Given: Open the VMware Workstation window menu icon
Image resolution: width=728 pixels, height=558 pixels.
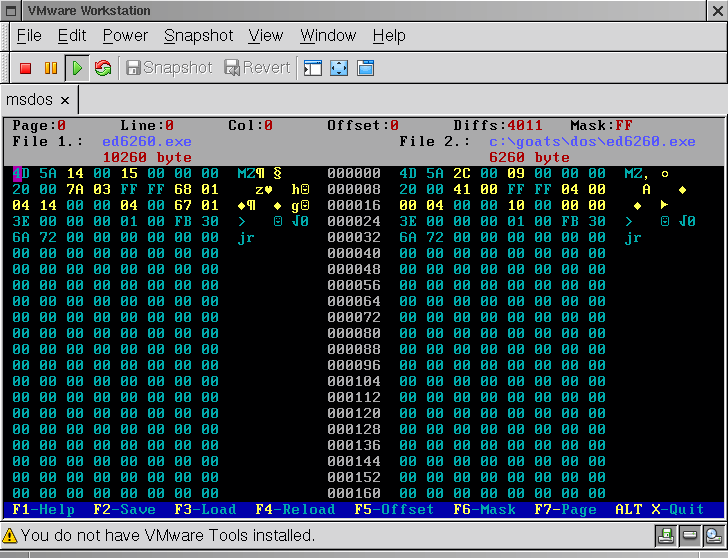Looking at the screenshot, I should coord(11,11).
